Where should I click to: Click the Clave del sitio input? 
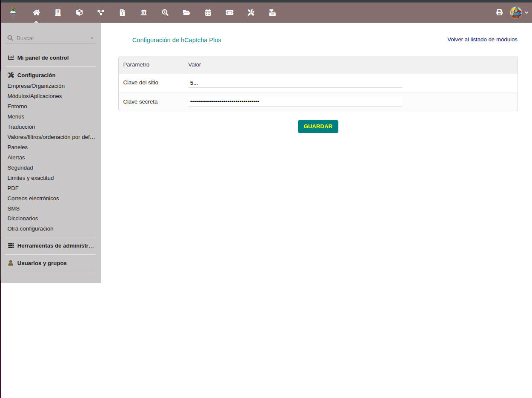(295, 83)
